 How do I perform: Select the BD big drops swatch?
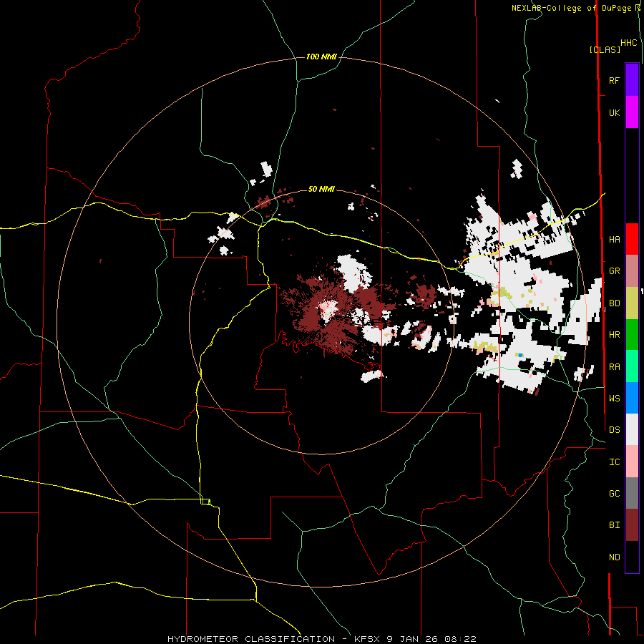pos(632,303)
